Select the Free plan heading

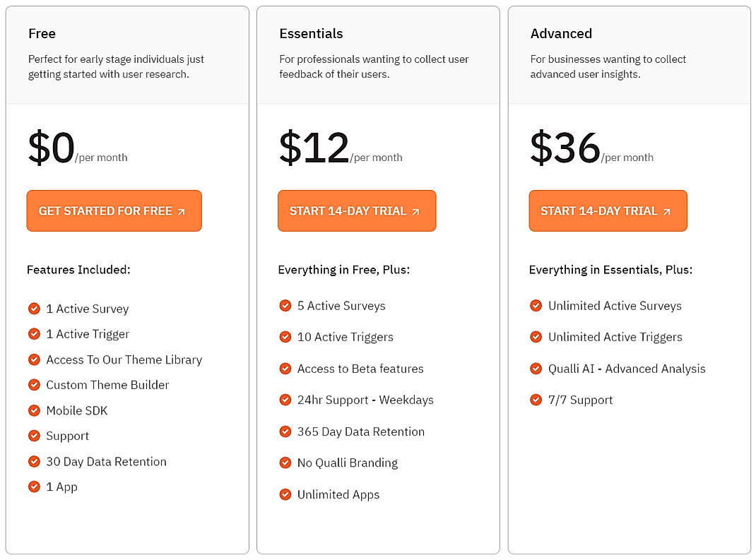pyautogui.click(x=42, y=33)
